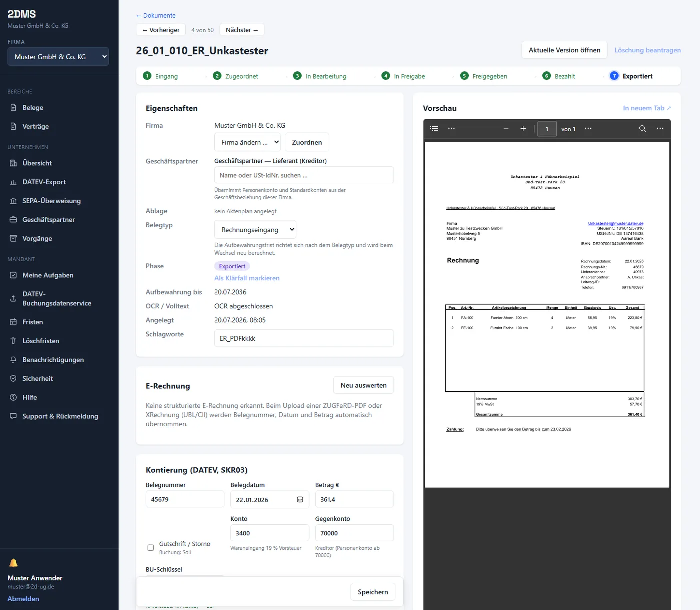Open Meine Aufgaben checklist icon
700x610 pixels.
click(13, 275)
